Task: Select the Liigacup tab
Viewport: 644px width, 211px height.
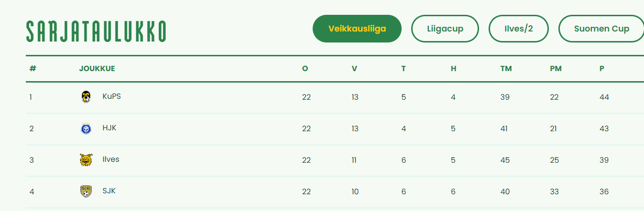Action: pyautogui.click(x=445, y=29)
